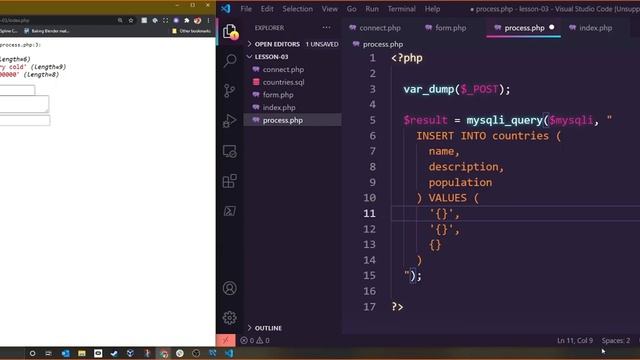Open the browser profile avatar
Viewport: 640px width, 360px height.
click(198, 20)
